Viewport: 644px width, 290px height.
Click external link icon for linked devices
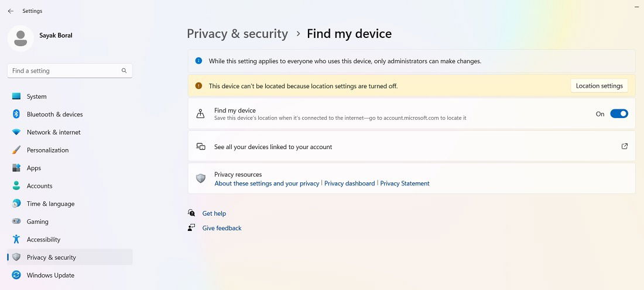coord(624,146)
